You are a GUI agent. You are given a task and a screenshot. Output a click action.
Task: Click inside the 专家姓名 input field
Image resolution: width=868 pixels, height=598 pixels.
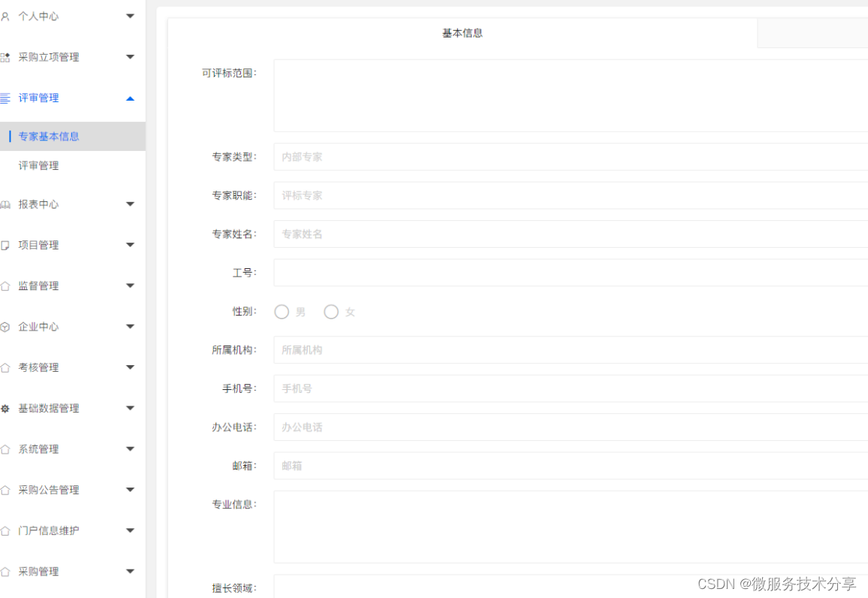tap(451, 234)
